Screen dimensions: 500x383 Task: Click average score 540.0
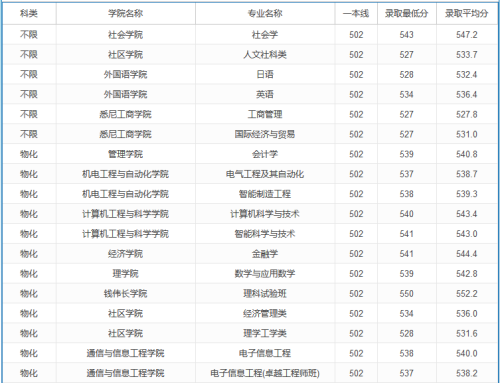(x=467, y=353)
